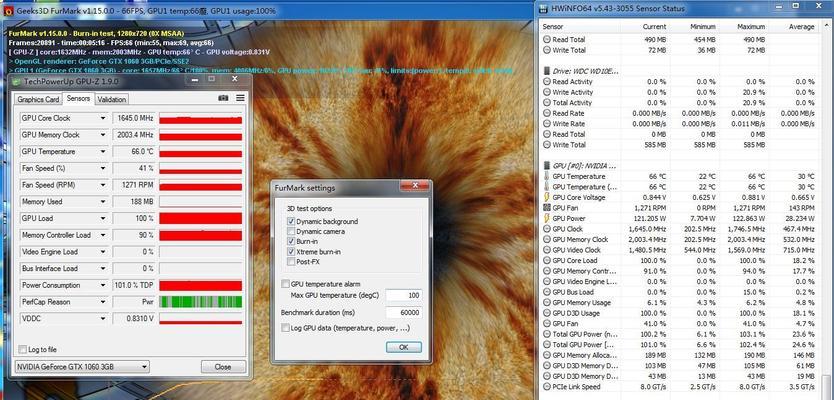This screenshot has width=834, height=400.
Task: Open the Memory Controller Load sensor dropdown
Action: point(103,235)
